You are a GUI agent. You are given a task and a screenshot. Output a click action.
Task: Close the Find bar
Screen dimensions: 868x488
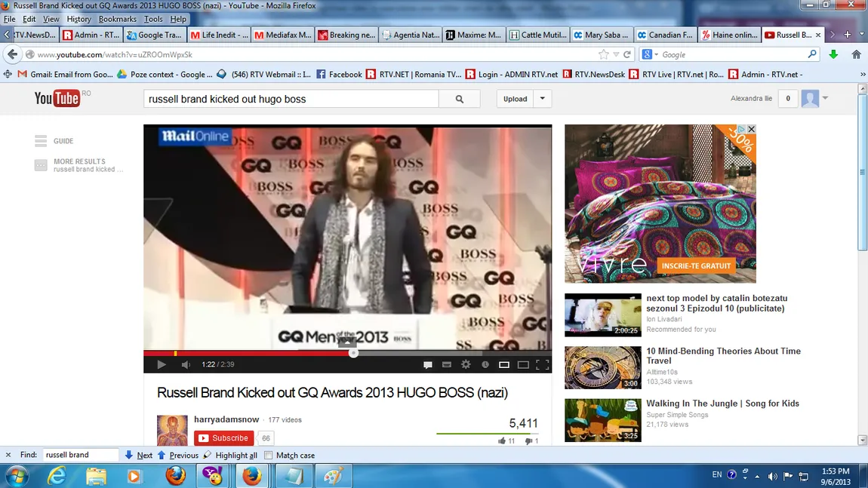(8, 455)
